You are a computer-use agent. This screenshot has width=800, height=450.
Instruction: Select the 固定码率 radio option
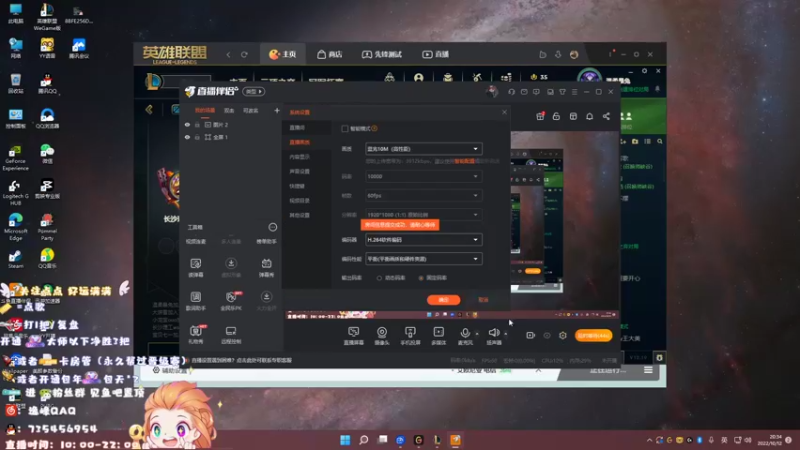pos(421,278)
